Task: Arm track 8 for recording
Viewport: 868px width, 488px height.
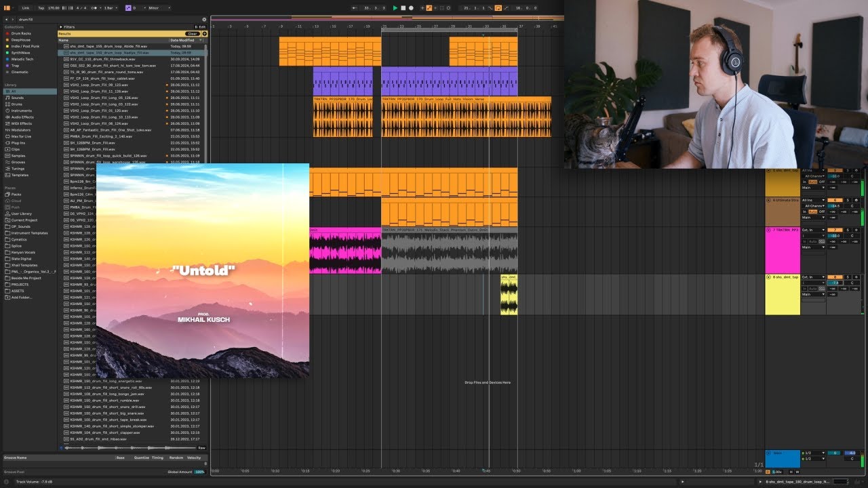Action: [x=856, y=277]
